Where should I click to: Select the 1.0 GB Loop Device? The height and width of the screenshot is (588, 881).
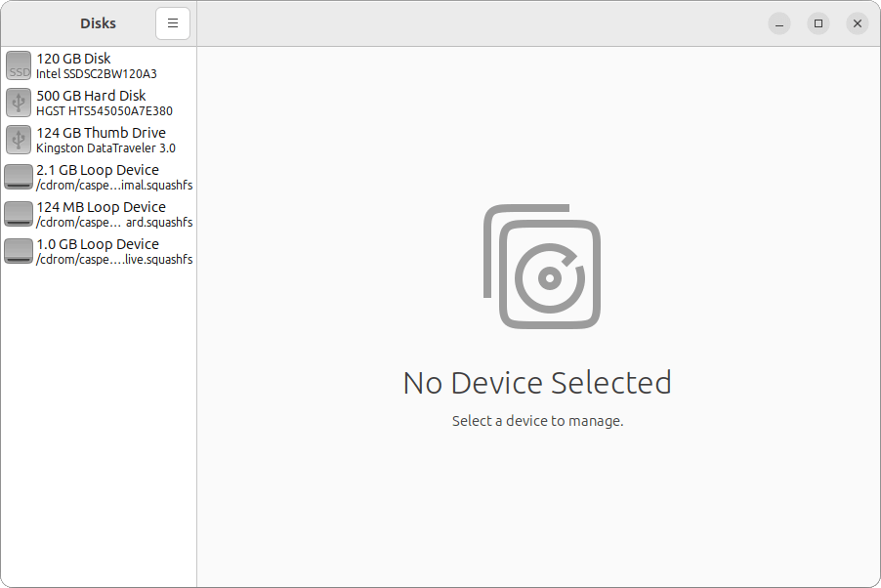coord(99,251)
